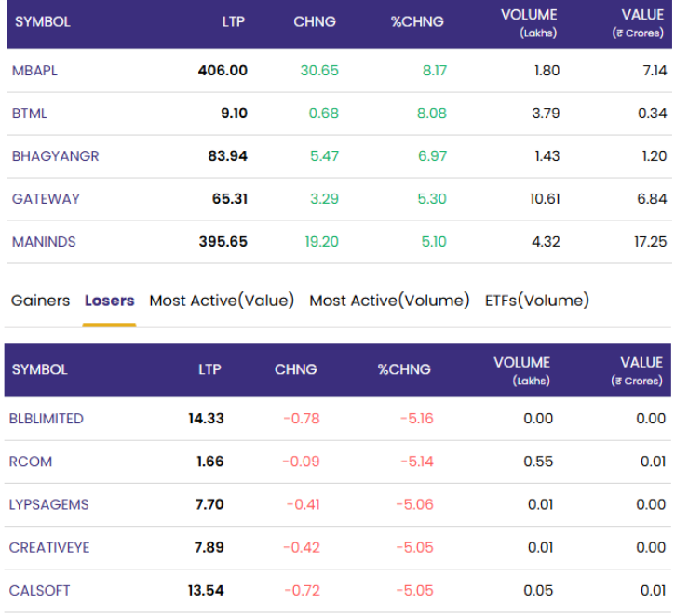
Task: Click the losers table VALUE header
Action: [x=637, y=370]
